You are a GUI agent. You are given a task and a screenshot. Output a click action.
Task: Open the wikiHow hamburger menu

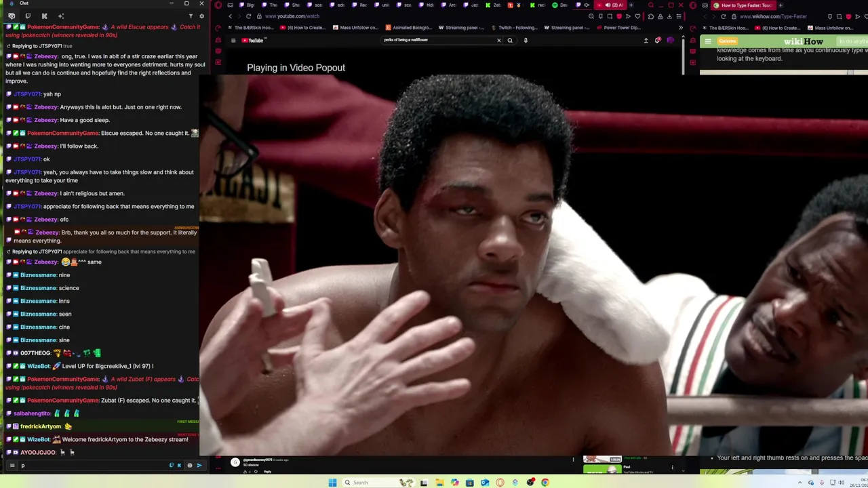tap(708, 41)
